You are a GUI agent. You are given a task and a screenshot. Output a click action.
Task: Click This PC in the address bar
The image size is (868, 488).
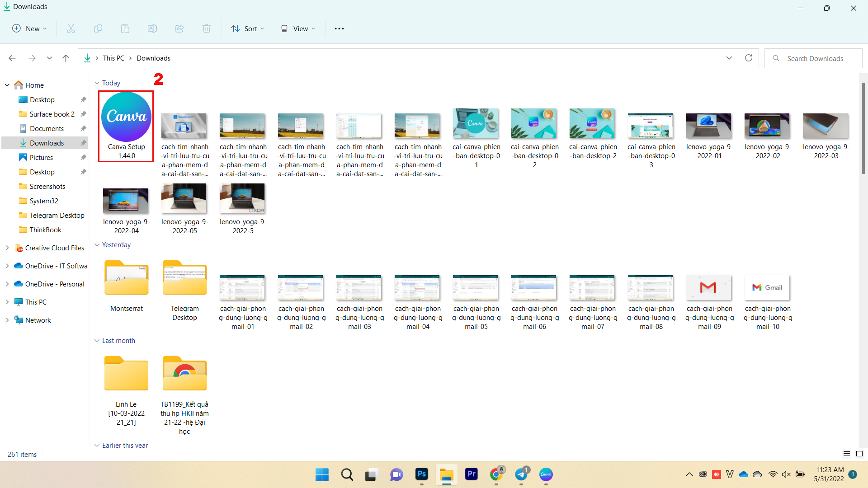click(x=113, y=58)
